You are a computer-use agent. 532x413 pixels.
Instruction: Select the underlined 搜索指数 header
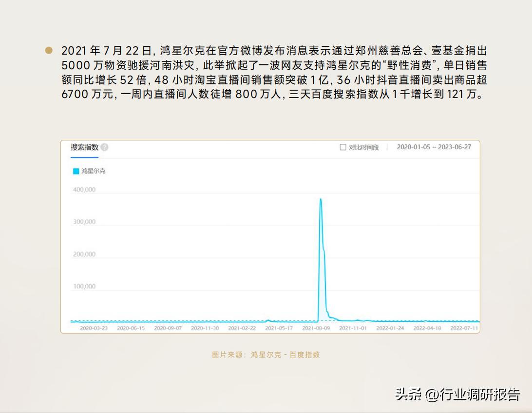point(85,147)
